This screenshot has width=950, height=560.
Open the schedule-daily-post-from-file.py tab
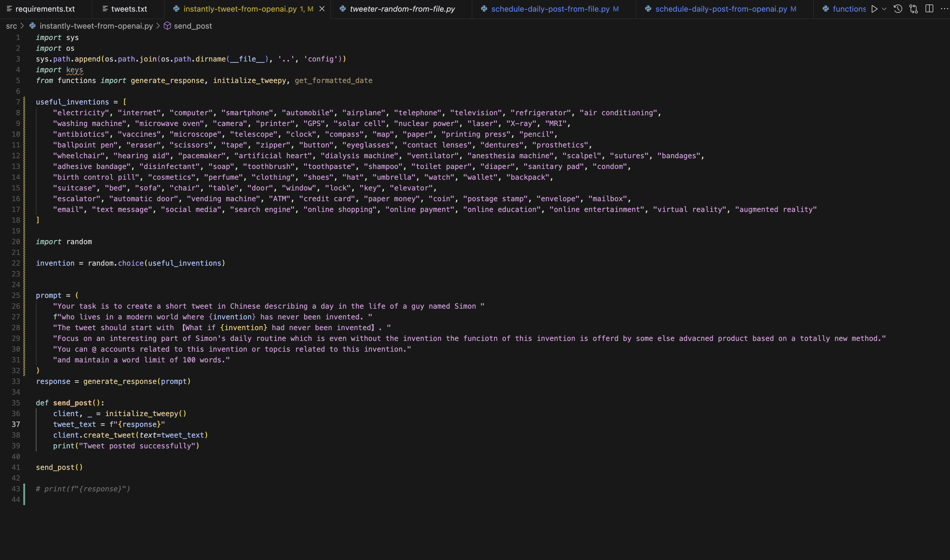pyautogui.click(x=550, y=9)
